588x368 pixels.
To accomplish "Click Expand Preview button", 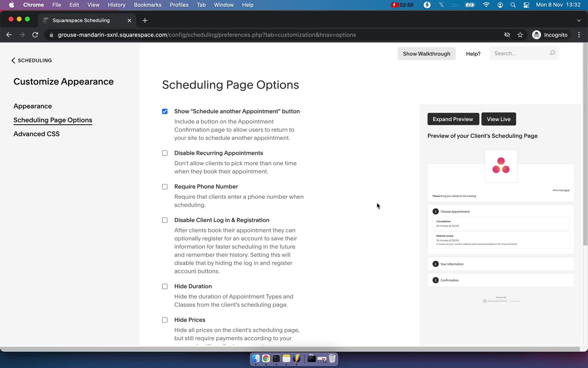I will pos(453,119).
